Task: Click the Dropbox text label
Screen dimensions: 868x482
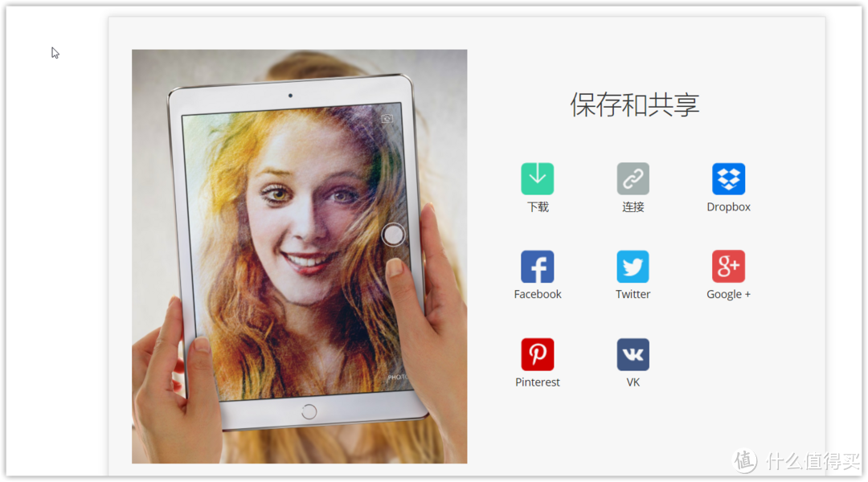Action: coord(728,207)
